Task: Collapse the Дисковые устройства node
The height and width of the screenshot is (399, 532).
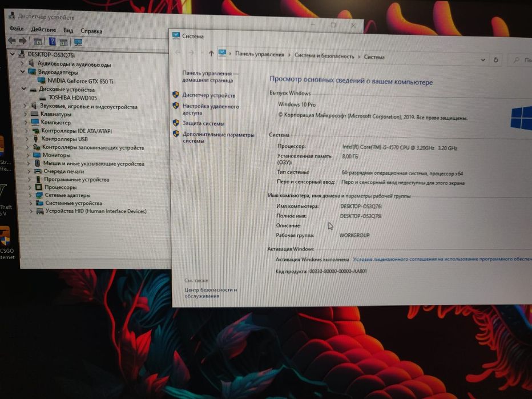Action: [x=23, y=89]
